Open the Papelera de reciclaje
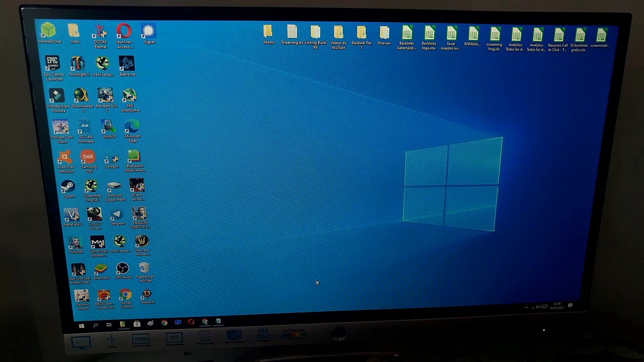The width and height of the screenshot is (644, 362). (144, 272)
